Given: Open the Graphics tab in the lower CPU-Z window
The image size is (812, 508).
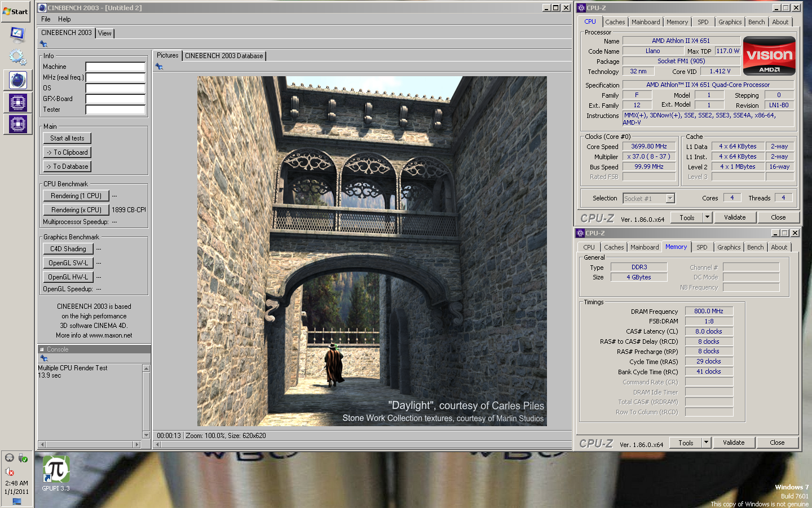Looking at the screenshot, I should pyautogui.click(x=729, y=247).
